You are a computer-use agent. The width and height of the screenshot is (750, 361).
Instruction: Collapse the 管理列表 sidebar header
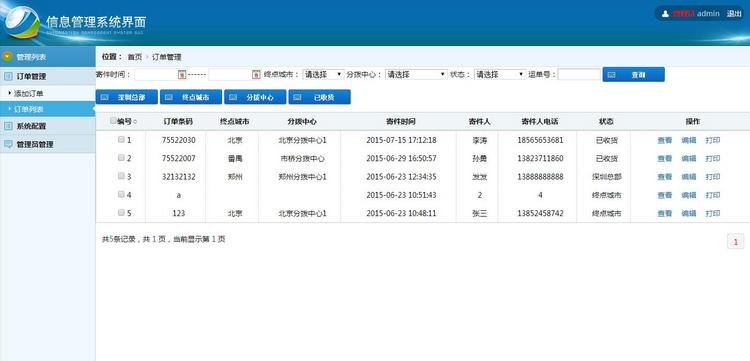(x=48, y=57)
